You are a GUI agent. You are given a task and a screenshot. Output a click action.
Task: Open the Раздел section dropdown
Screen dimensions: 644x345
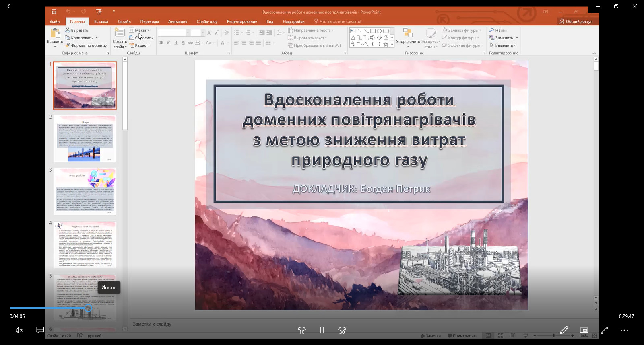coord(140,45)
